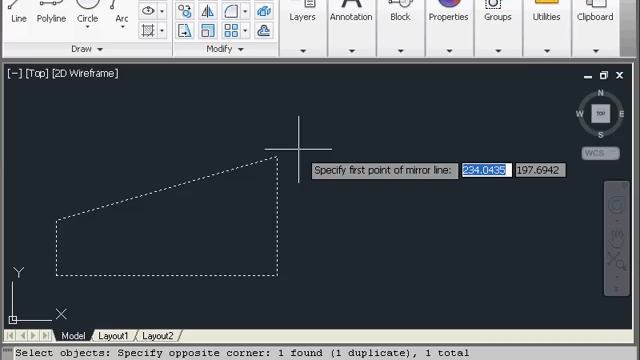This screenshot has width=640, height=360.
Task: Click the Offset tool icon
Action: click(264, 31)
